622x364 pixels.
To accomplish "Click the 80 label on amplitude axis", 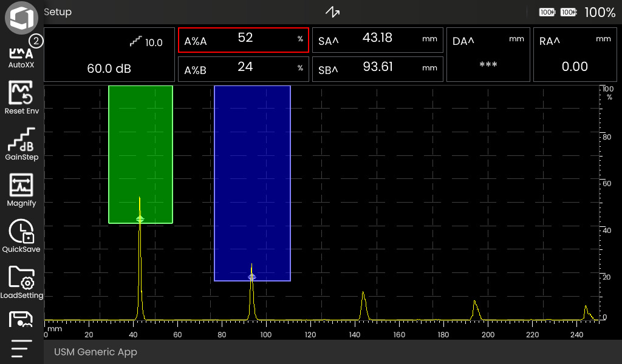I will 607,137.
